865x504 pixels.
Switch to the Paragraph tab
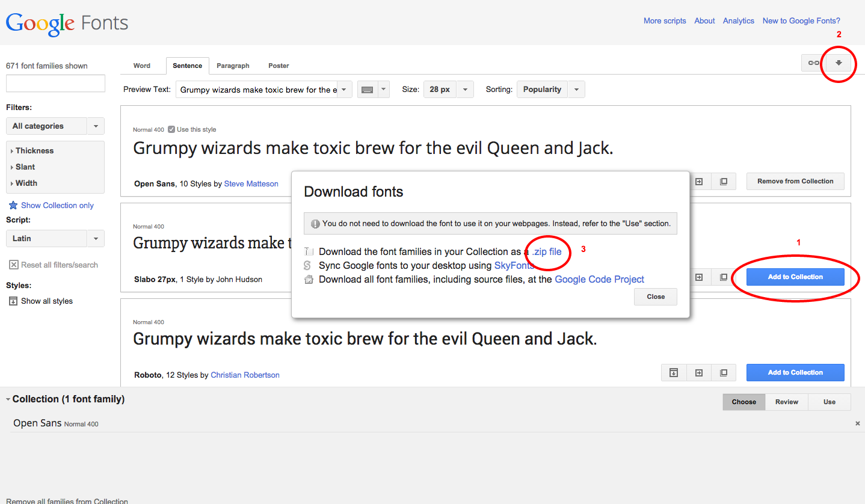point(233,66)
